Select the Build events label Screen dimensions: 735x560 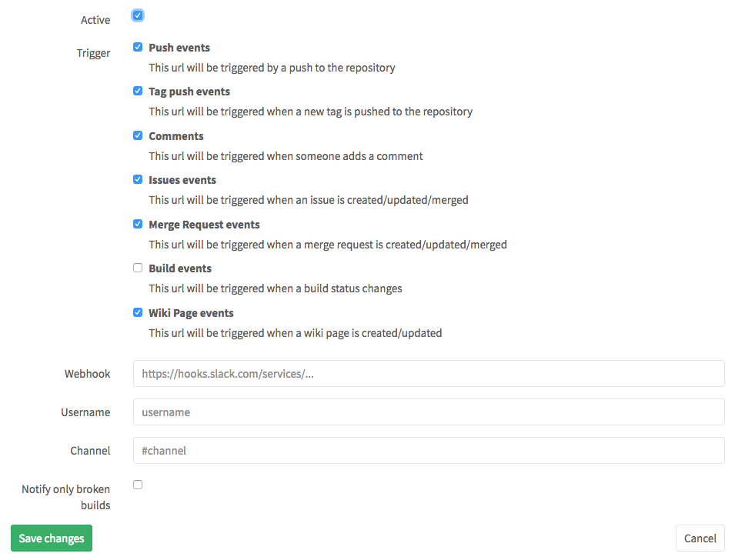click(180, 268)
